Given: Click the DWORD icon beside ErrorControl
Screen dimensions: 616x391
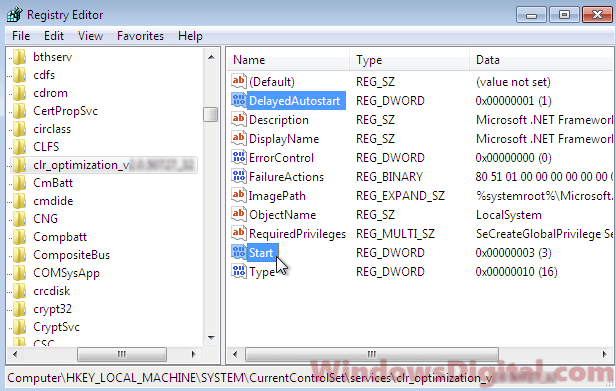Looking at the screenshot, I should 238,158.
